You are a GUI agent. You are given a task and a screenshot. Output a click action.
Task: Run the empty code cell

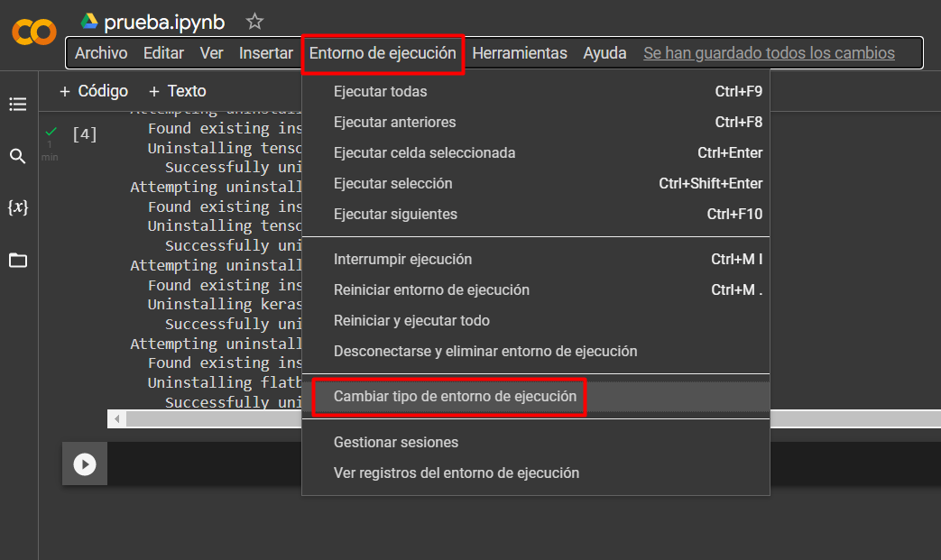(85, 464)
